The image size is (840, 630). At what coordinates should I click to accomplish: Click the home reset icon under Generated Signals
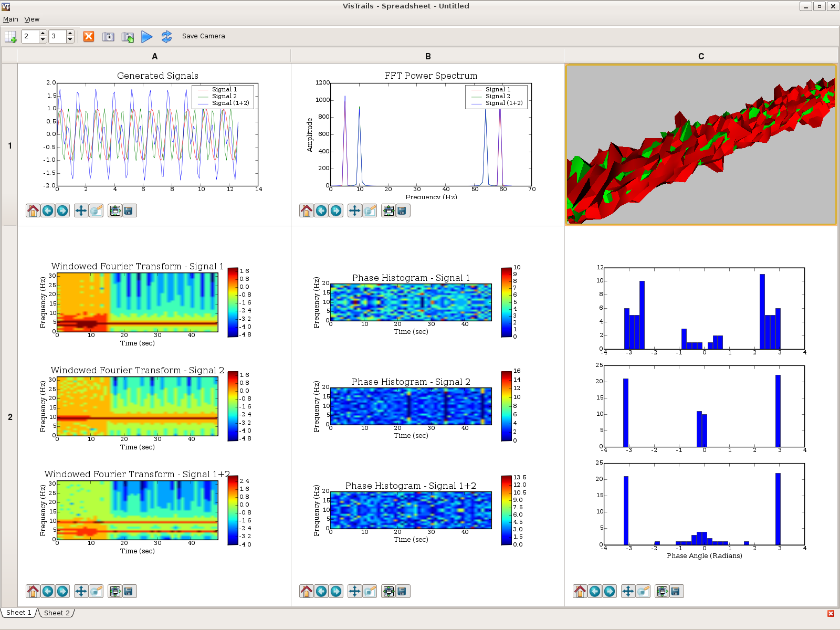click(33, 211)
